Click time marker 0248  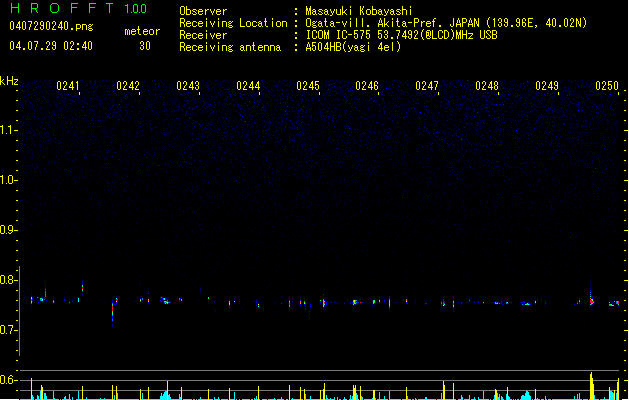pos(487,86)
